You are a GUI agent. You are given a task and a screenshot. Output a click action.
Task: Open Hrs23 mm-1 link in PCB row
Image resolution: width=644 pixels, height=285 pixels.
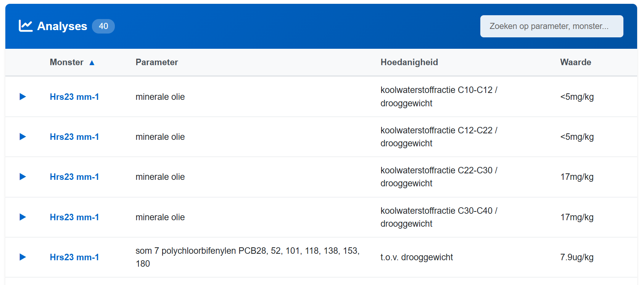(74, 257)
